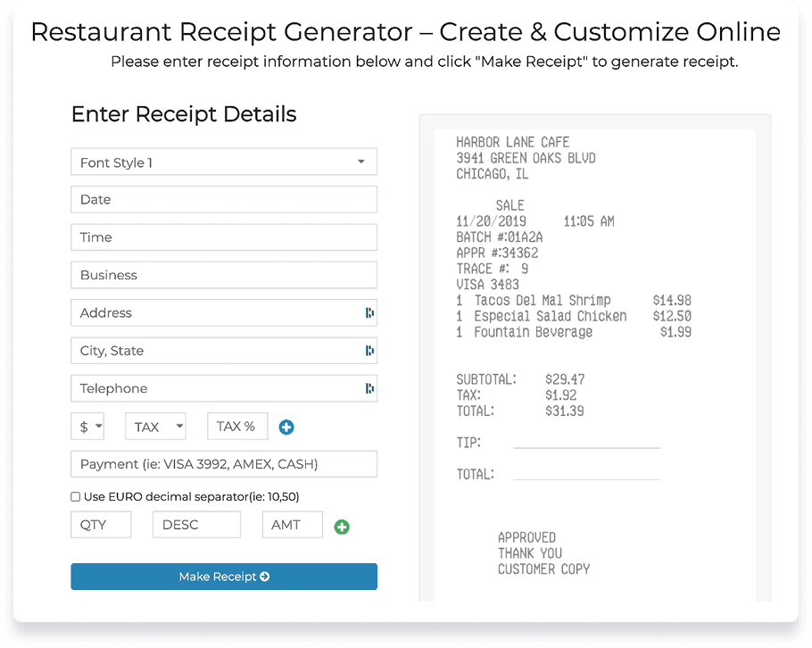Click the green plus icon to add an item row
Screen dimensions: 812x648
point(342,527)
